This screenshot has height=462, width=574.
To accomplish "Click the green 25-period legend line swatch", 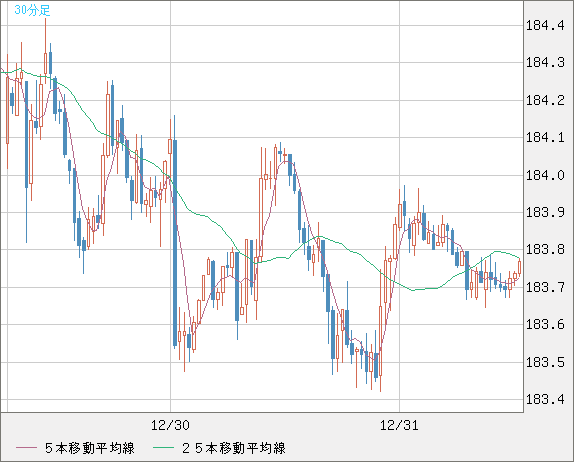I will [163, 448].
